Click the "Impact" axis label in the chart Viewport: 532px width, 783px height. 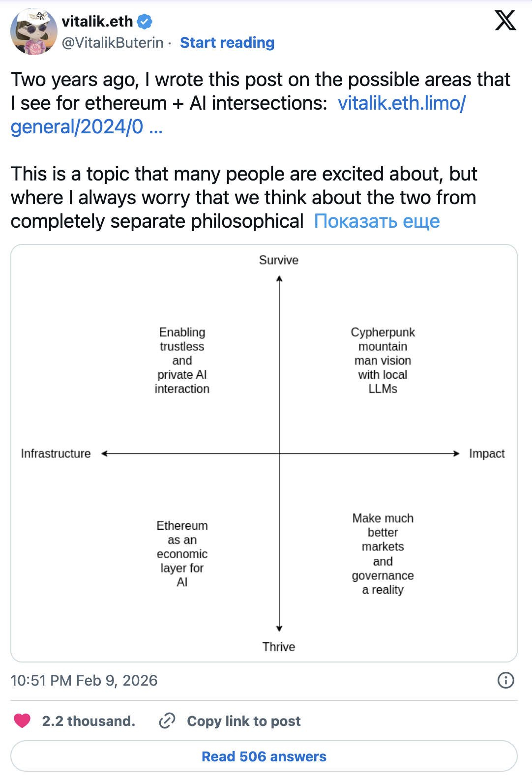point(487,453)
